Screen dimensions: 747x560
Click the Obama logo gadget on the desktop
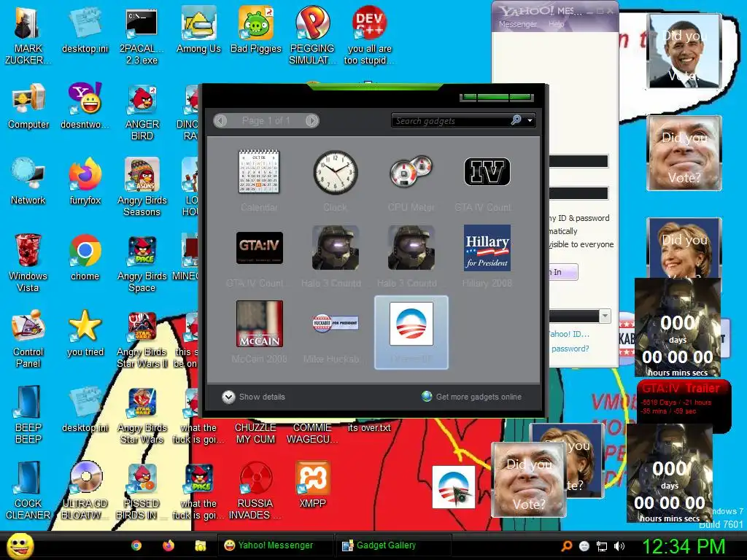point(454,487)
